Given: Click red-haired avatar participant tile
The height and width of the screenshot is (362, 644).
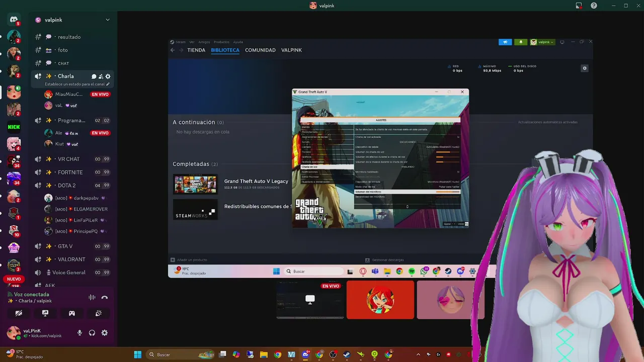Looking at the screenshot, I should click(380, 300).
